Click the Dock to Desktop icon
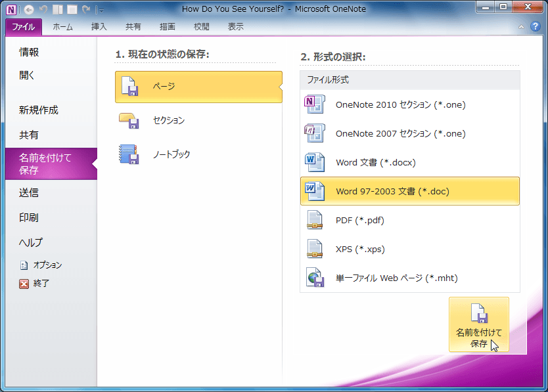 pyautogui.click(x=58, y=9)
